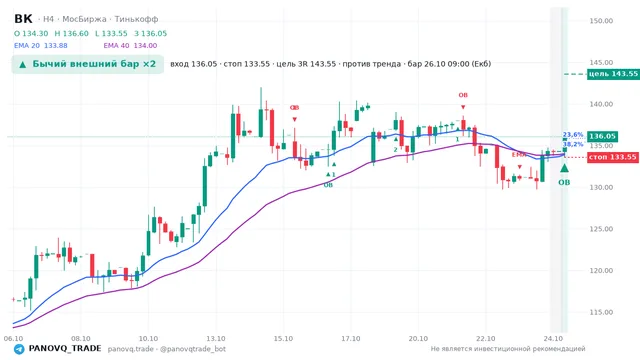640x360 pixels.
Task: Click the low value 'L 133.55'
Action: coord(111,33)
